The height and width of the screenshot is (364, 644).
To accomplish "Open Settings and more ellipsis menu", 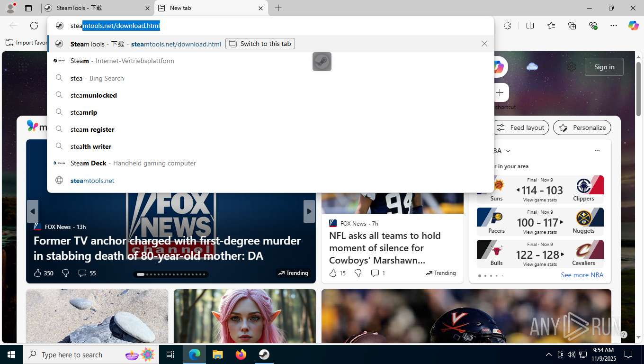I will [x=614, y=26].
